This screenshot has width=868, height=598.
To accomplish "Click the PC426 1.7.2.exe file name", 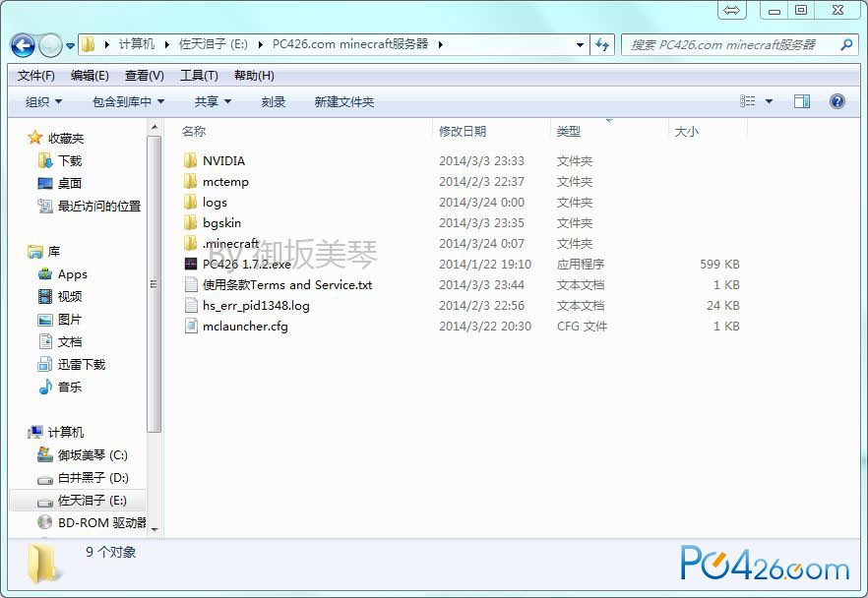I will 246,264.
